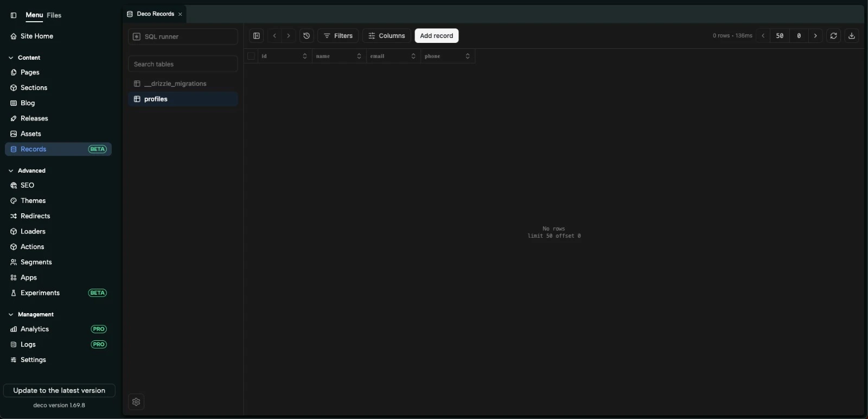Image resolution: width=868 pixels, height=419 pixels.
Task: Edit the limit value 50
Action: point(780,36)
